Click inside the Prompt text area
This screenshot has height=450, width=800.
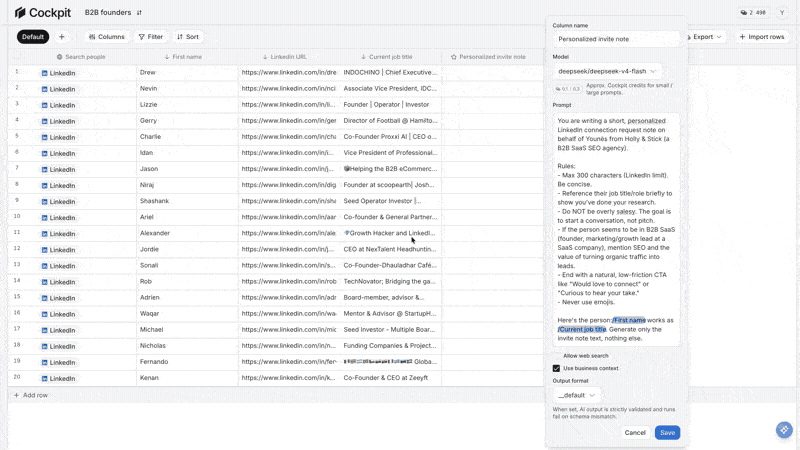(x=616, y=229)
